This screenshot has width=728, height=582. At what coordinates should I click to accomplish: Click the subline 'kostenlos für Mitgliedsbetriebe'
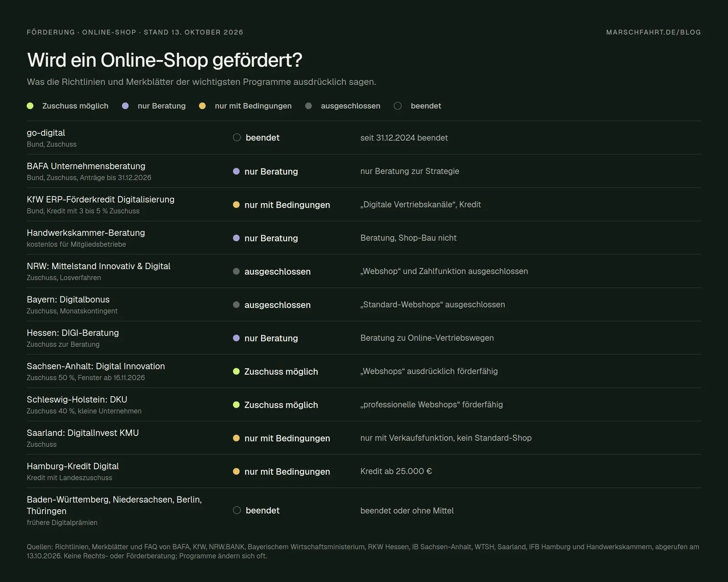pyautogui.click(x=76, y=244)
